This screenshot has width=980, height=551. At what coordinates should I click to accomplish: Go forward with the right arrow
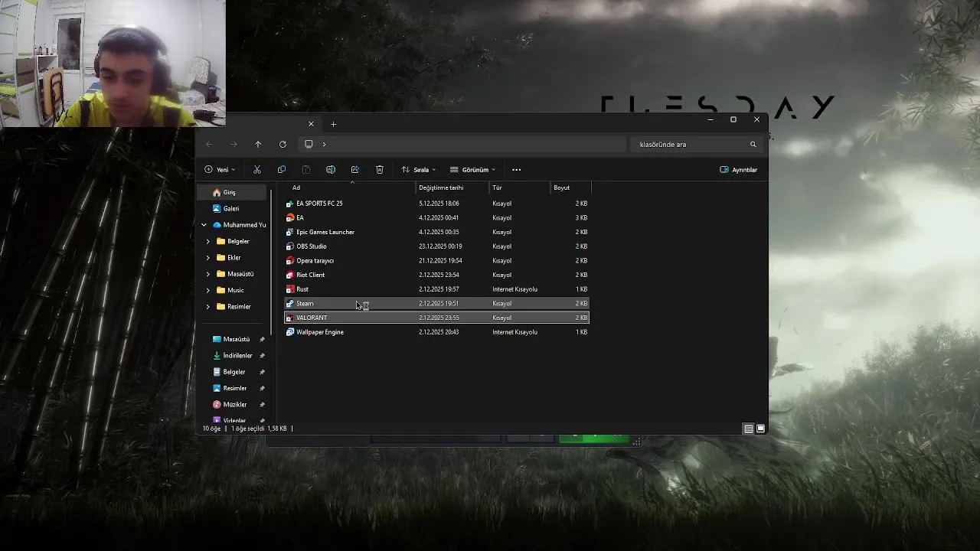[234, 144]
